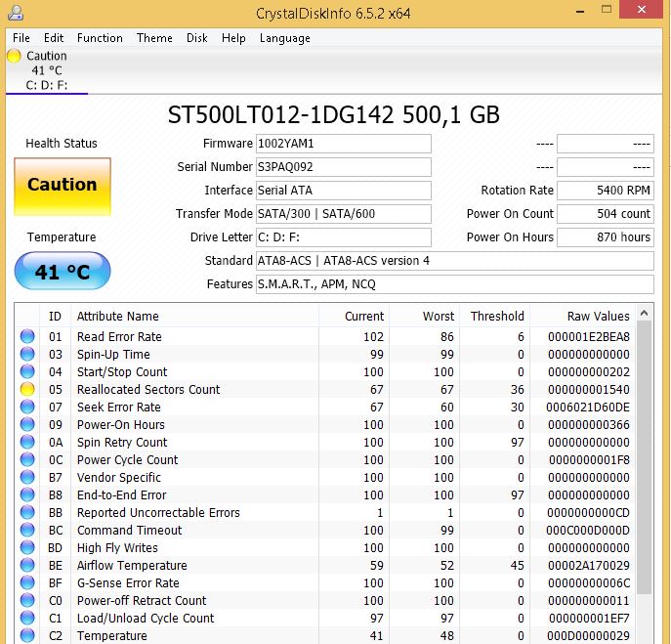Click blue status icon for Load/Unload Cycle Count

(27, 618)
